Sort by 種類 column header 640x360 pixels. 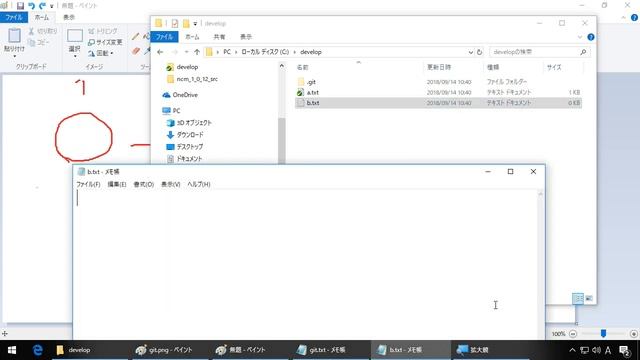coord(493,67)
